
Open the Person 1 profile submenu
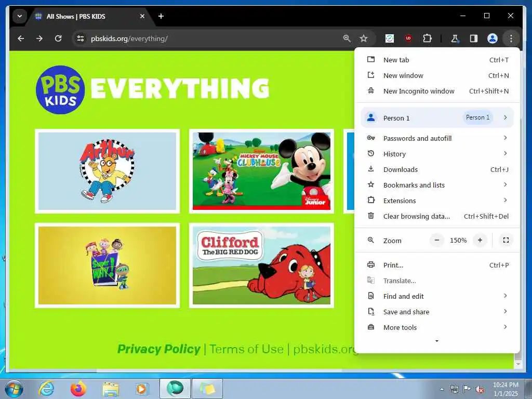437,118
